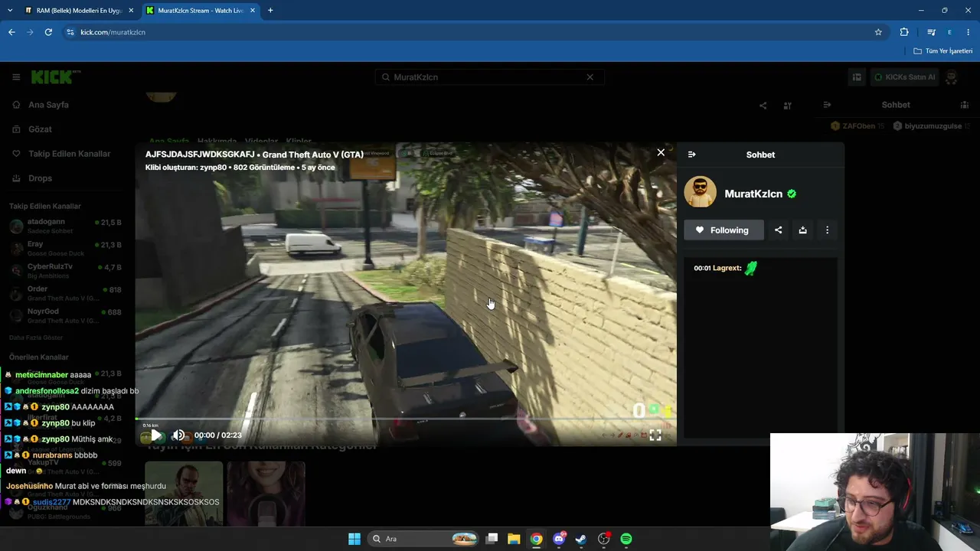980x551 pixels.
Task: Go back to the previous page
Action: pos(11,32)
